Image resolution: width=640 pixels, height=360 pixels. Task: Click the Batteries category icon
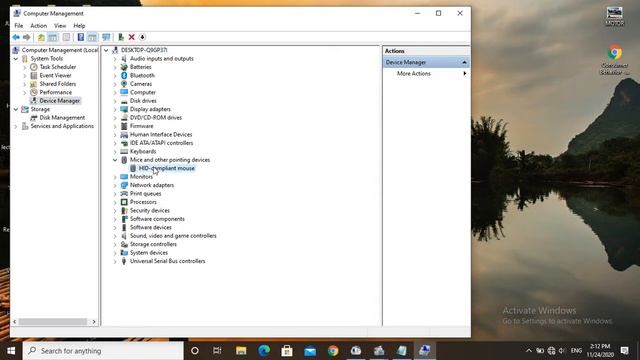pyautogui.click(x=124, y=67)
